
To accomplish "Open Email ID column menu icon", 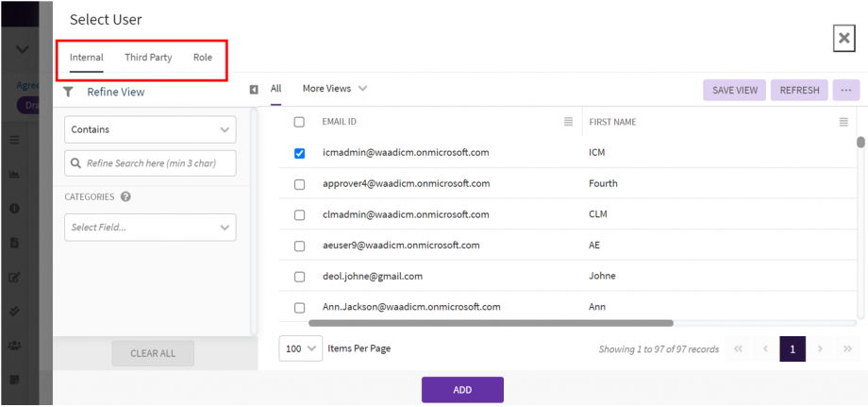I will [568, 122].
